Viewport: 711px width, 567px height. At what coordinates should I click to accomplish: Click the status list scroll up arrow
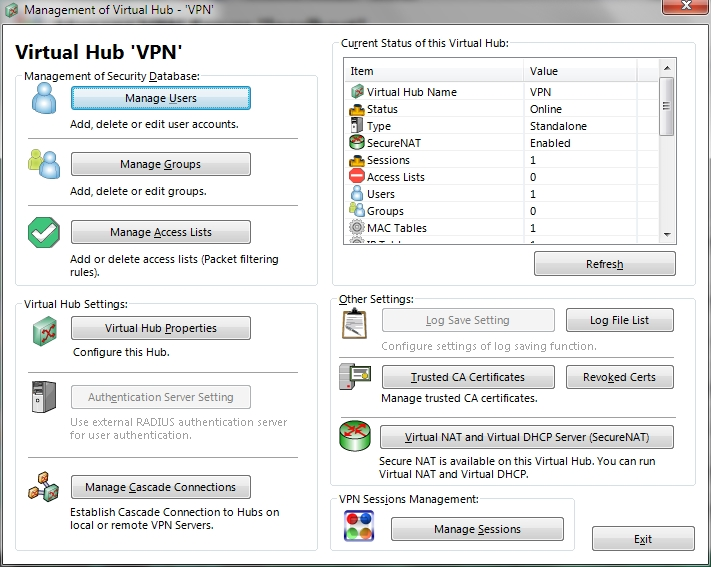[667, 68]
